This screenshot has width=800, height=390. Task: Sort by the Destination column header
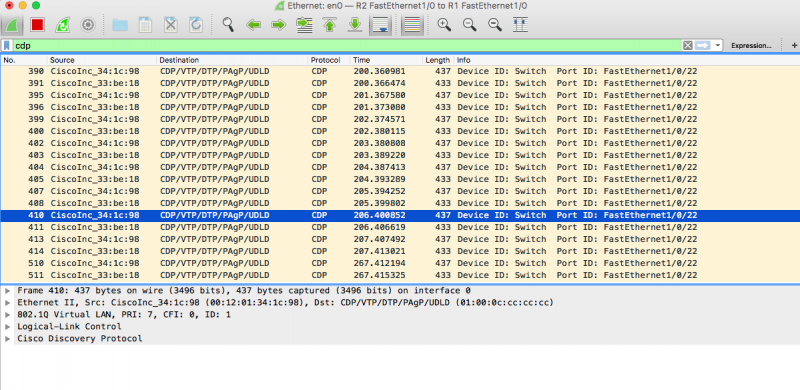click(x=233, y=60)
